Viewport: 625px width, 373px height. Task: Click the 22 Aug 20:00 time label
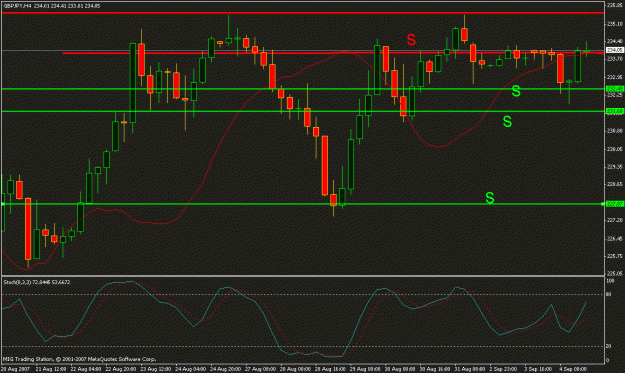[x=121, y=369]
